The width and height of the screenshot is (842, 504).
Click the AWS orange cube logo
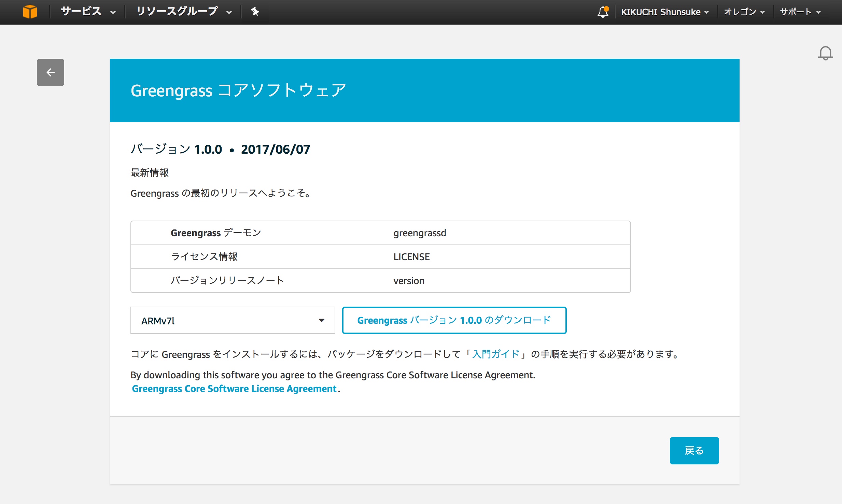pyautogui.click(x=30, y=12)
